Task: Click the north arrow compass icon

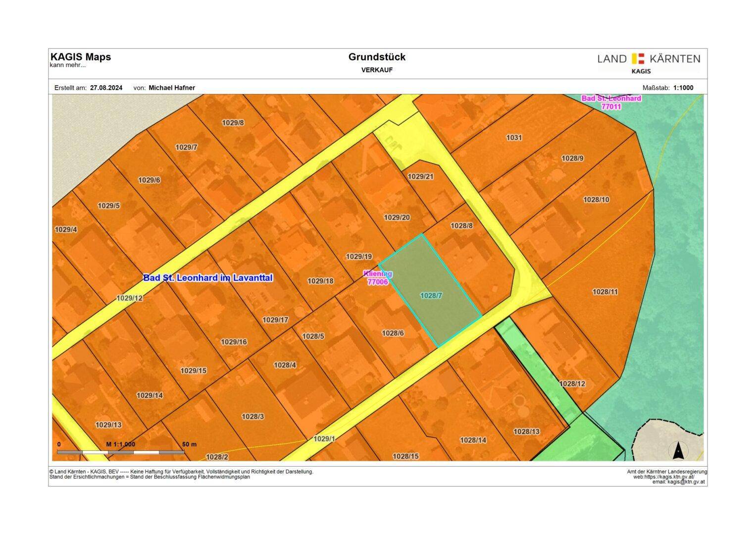Action: point(678,451)
